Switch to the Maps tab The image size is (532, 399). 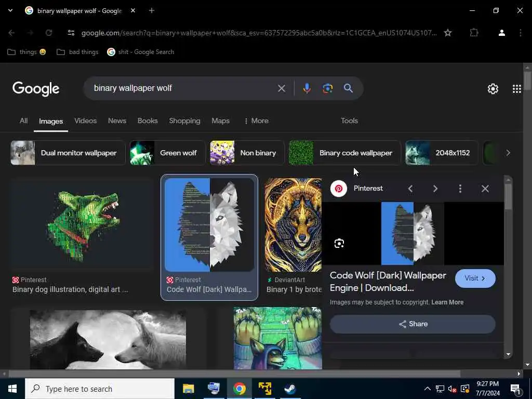point(220,121)
